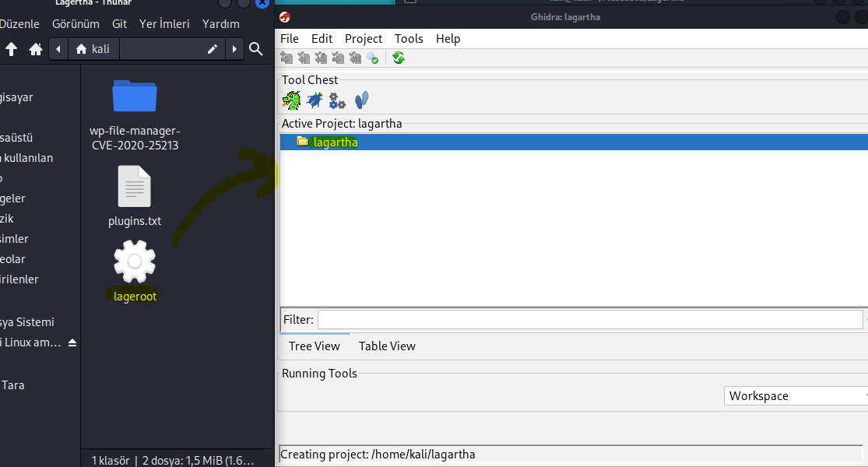Open Thunar Düzenle menu
The height and width of the screenshot is (467, 868).
click(19, 24)
